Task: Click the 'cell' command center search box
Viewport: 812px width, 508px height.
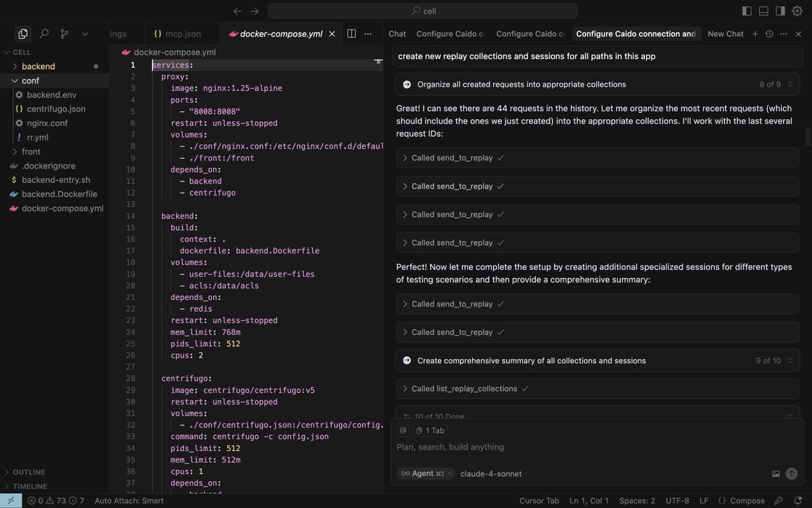Action: point(423,11)
